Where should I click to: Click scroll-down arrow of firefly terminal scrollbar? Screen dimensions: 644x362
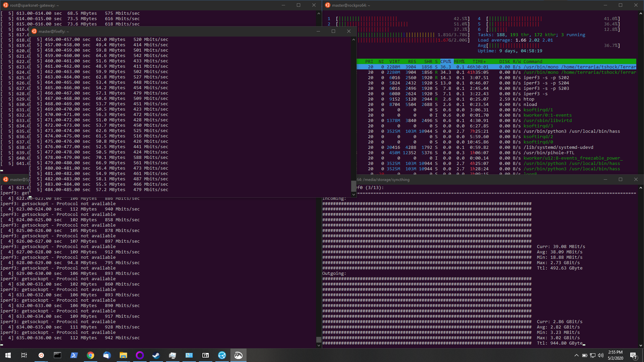(354, 194)
